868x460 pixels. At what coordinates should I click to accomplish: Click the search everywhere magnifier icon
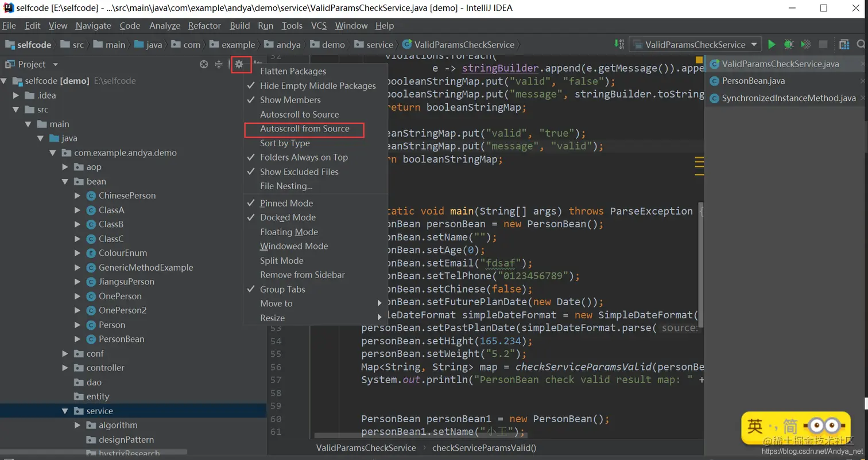[x=862, y=44]
